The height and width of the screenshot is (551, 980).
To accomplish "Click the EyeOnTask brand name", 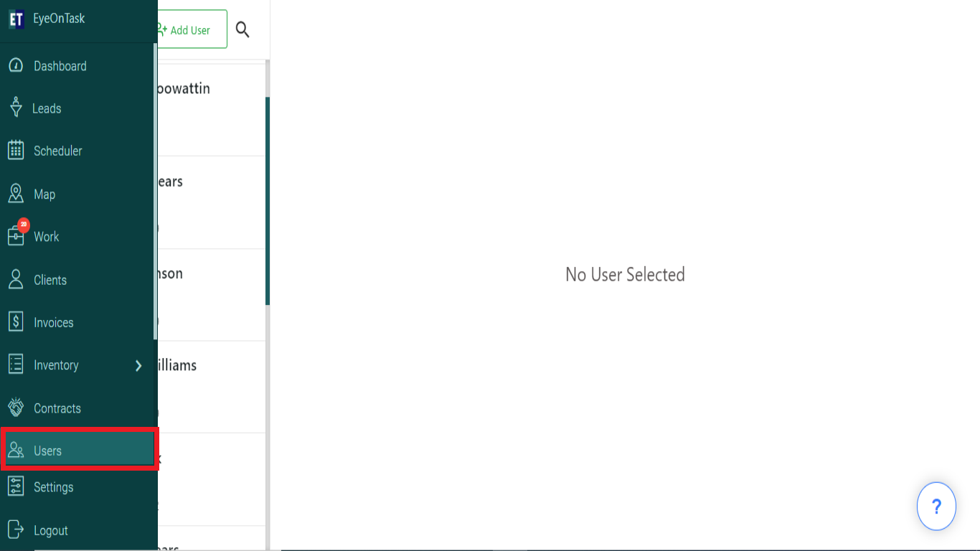I will pos(59,19).
